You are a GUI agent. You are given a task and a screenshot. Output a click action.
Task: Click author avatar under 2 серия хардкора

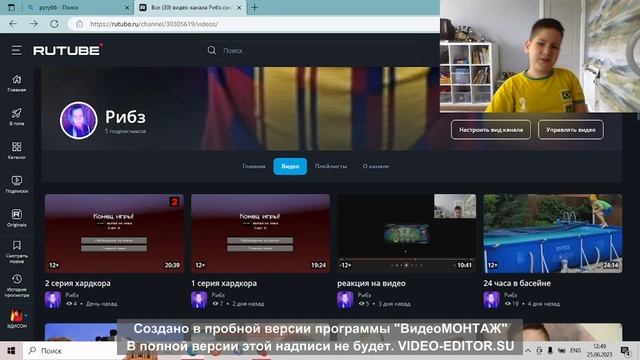click(x=53, y=300)
